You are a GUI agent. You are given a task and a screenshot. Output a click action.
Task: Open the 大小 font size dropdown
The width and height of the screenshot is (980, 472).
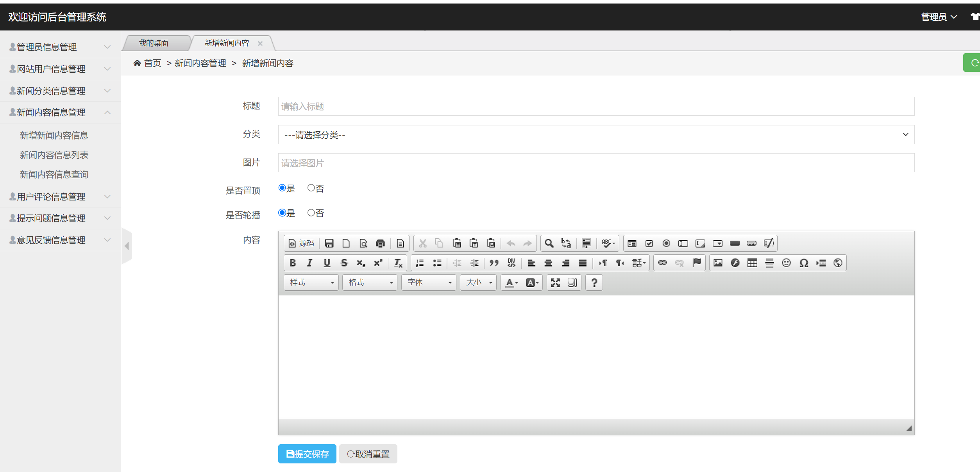(479, 282)
